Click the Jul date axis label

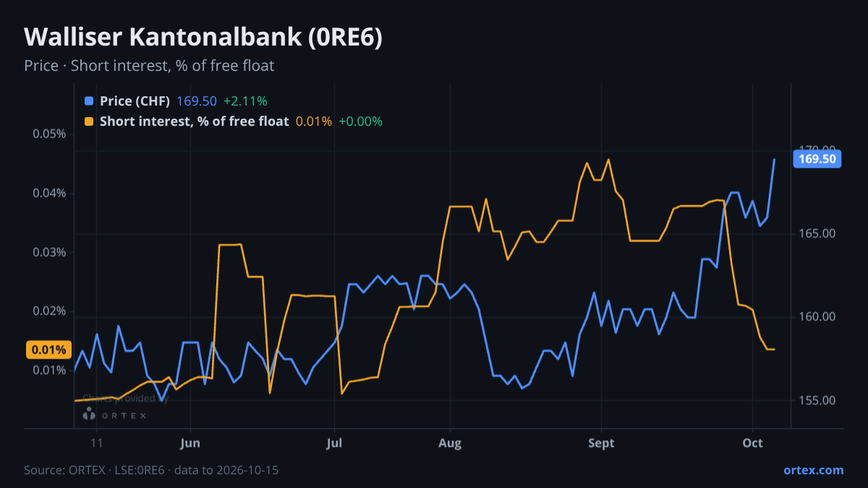pyautogui.click(x=334, y=443)
